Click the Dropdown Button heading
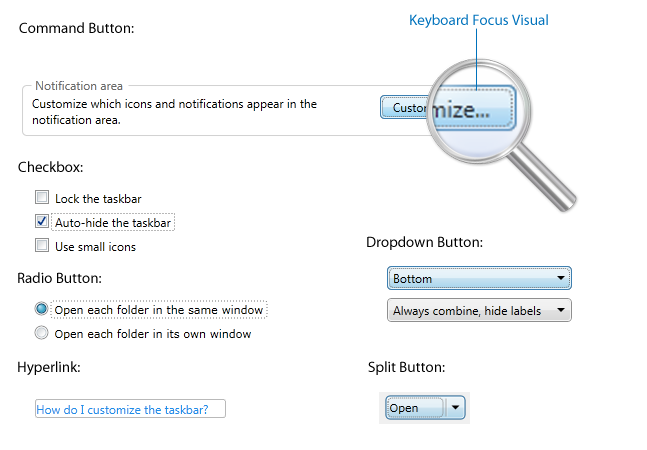This screenshot has height=450, width=647. 424,242
